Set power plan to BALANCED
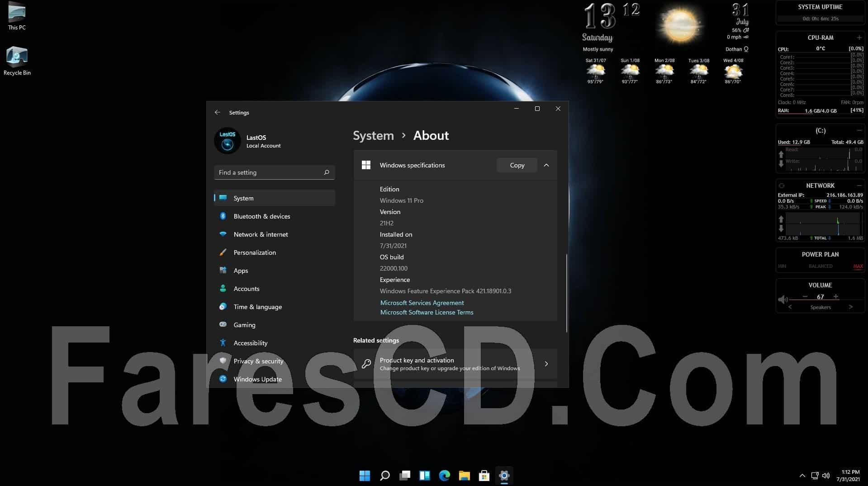 [x=821, y=266]
